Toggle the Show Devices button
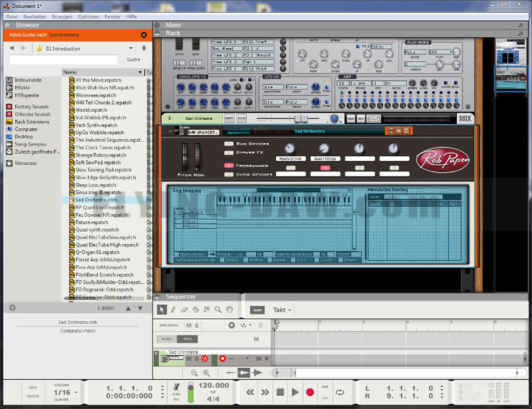Viewport: 532px width, 409px height. (228, 174)
